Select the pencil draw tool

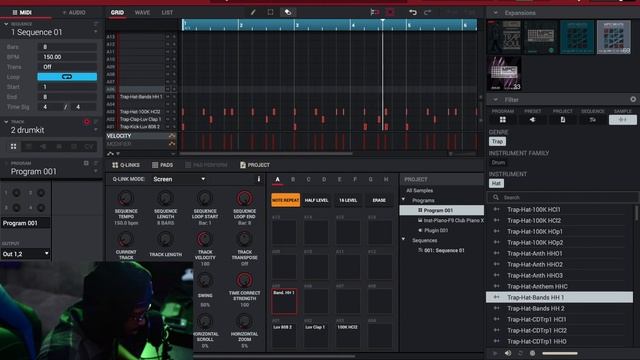coord(253,12)
